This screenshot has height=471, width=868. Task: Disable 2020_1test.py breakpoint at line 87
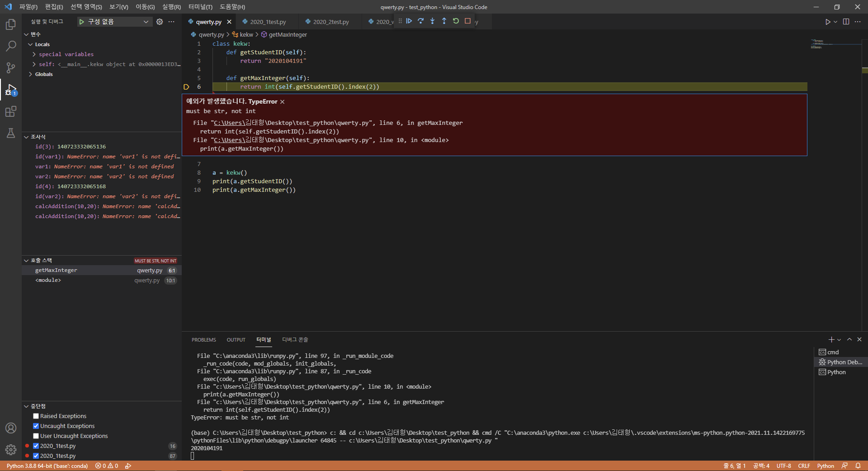36,456
